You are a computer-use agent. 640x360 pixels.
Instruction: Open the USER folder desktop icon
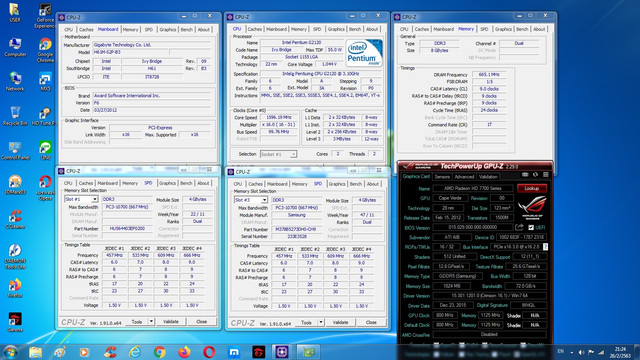pyautogui.click(x=15, y=12)
